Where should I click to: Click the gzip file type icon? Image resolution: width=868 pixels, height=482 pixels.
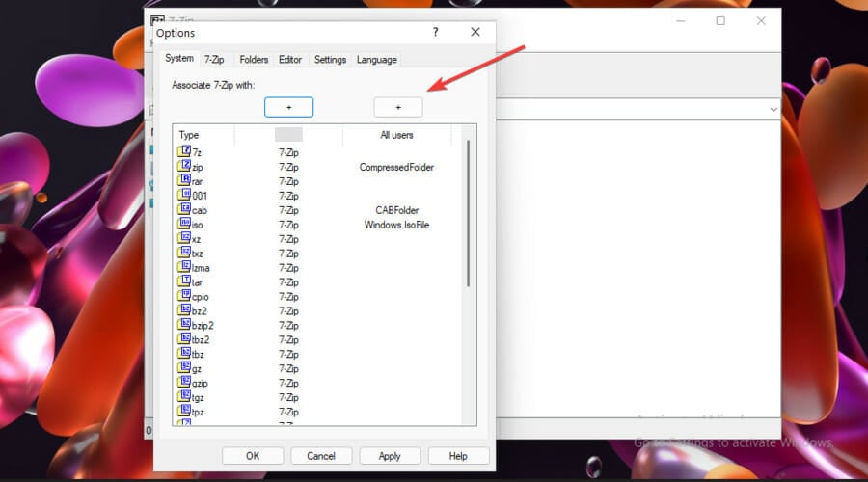coord(184,382)
